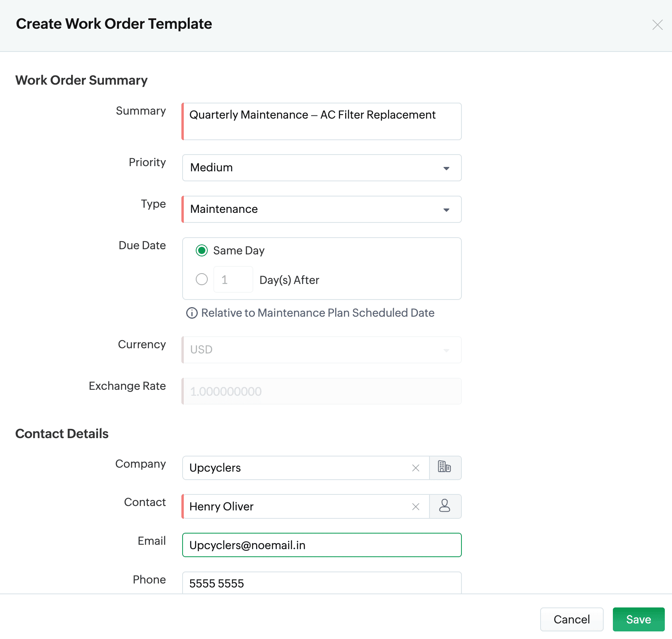This screenshot has height=639, width=672.
Task: Open the Type dropdown showing Maintenance
Action: pyautogui.click(x=322, y=209)
